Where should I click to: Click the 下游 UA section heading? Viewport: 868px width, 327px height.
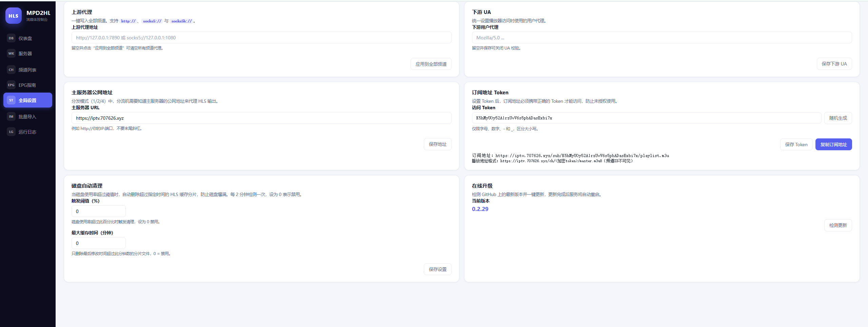tap(481, 12)
